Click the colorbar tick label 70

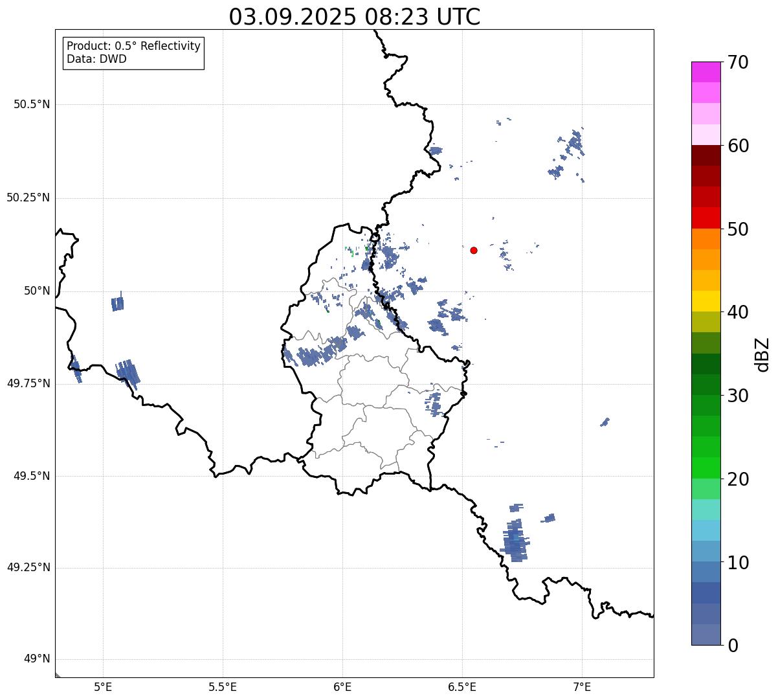738,62
